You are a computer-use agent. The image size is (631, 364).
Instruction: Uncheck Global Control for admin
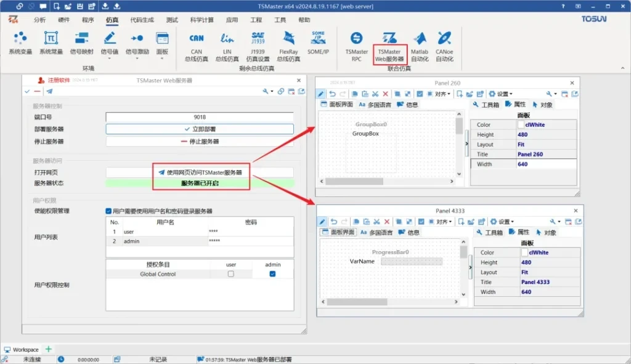click(272, 274)
